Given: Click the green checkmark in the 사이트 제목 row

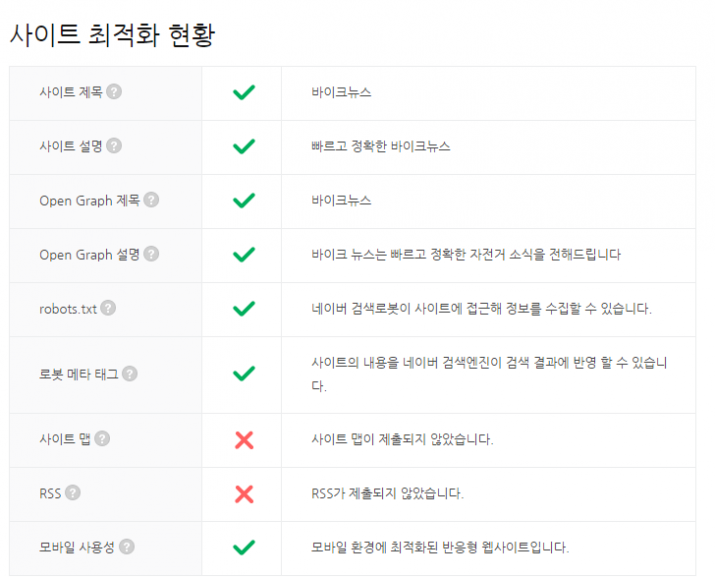Looking at the screenshot, I should pos(244,92).
